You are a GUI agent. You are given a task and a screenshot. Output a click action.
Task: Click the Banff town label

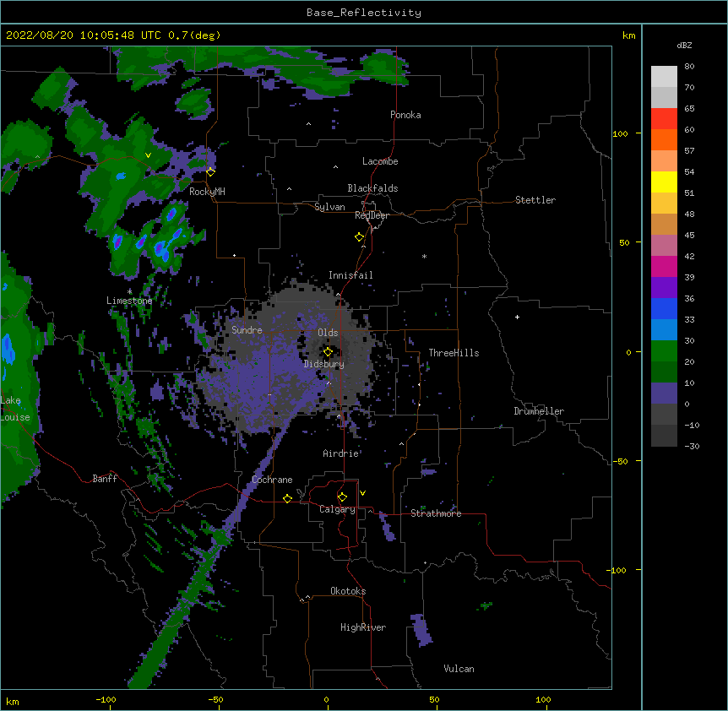105,479
